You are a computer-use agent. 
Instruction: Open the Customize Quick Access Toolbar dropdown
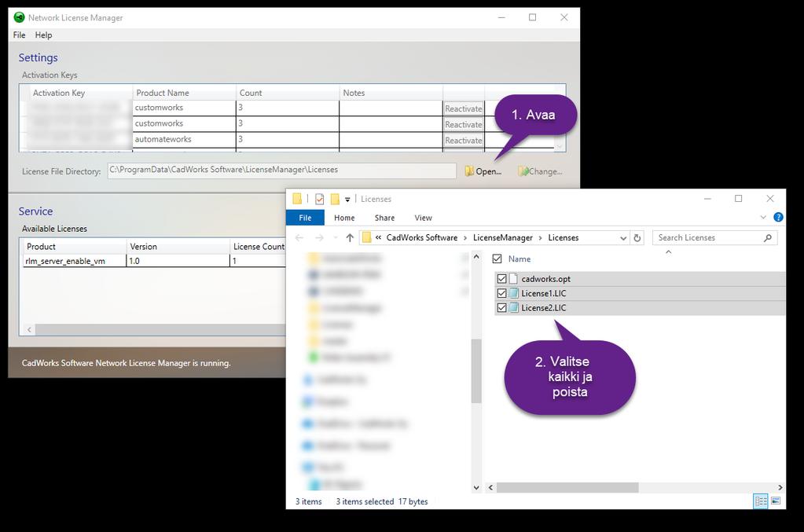point(347,200)
